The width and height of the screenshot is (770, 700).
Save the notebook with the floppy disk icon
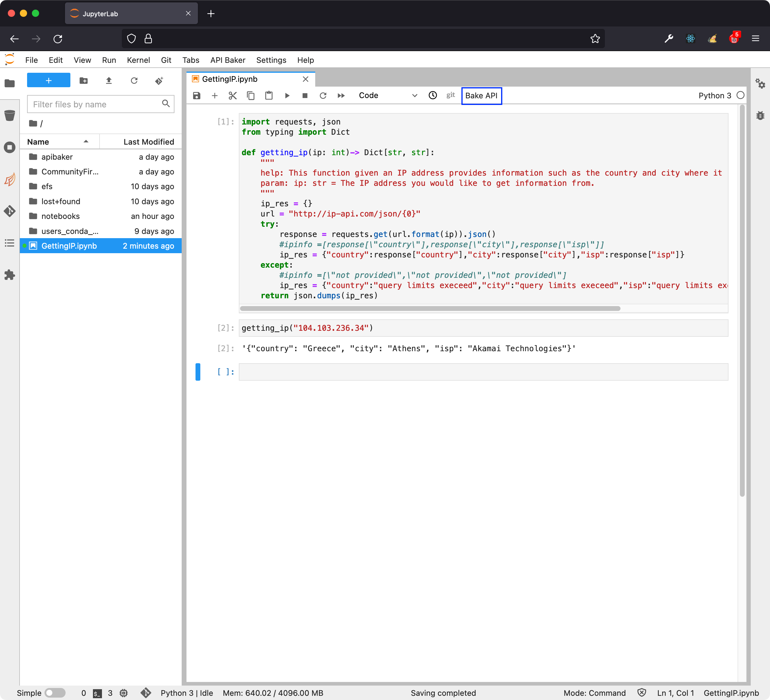pyautogui.click(x=196, y=96)
